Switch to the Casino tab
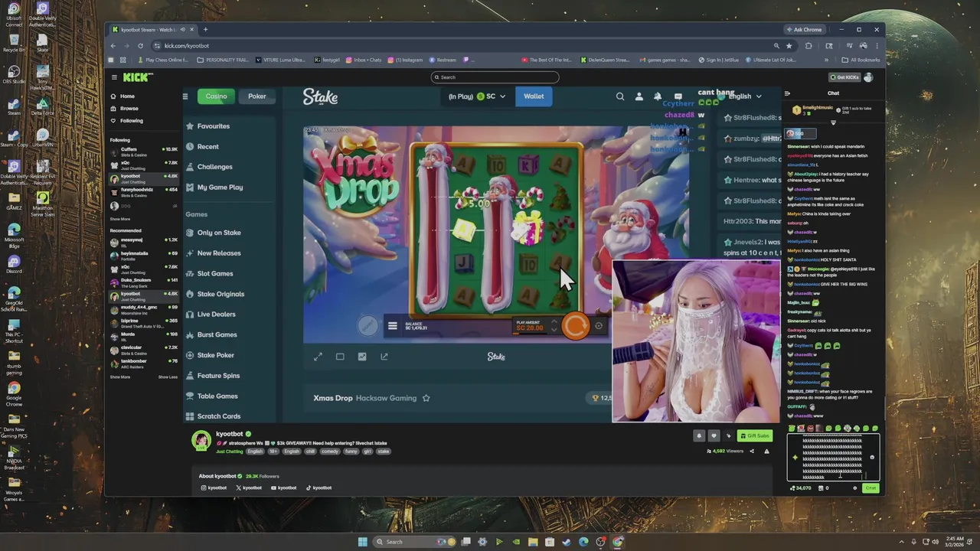The image size is (980, 551). 216,96
